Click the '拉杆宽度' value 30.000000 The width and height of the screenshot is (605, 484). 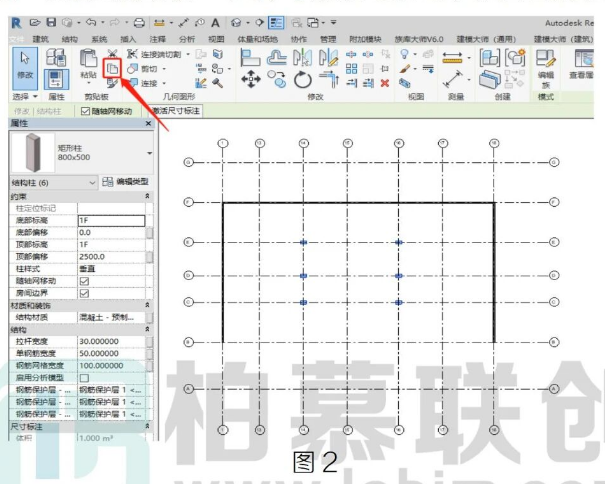112,341
